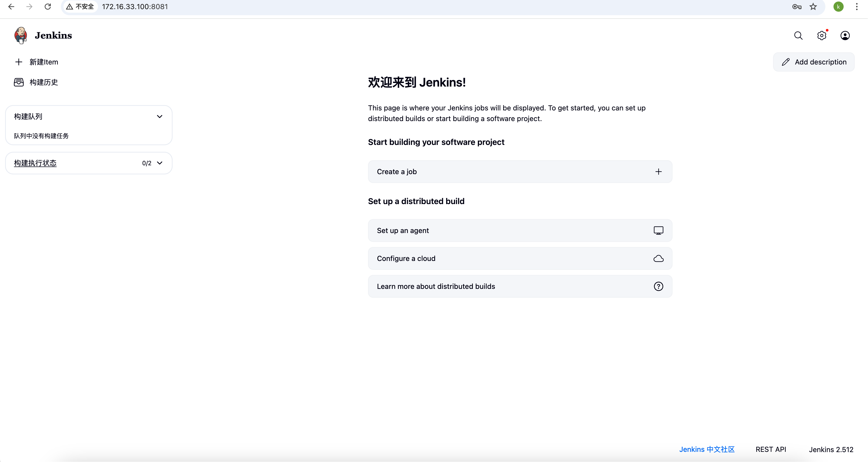Click the cloud icon in Configure a cloud
The image size is (868, 462).
point(658,258)
